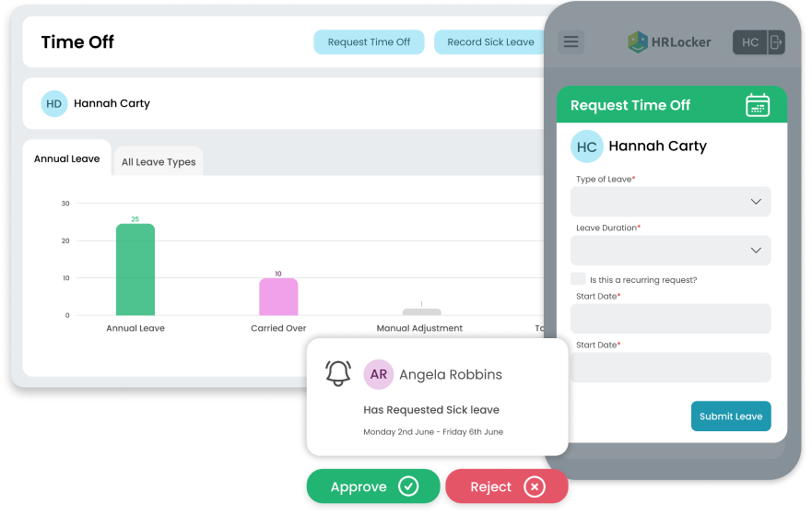Open the Leave Duration dropdown
The width and height of the screenshot is (812, 516).
click(670, 250)
